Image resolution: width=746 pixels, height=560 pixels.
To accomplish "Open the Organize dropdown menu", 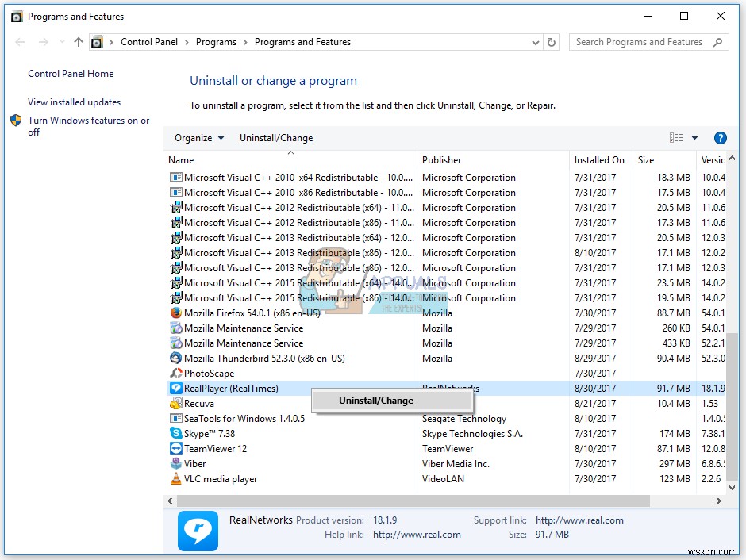I will (x=199, y=138).
